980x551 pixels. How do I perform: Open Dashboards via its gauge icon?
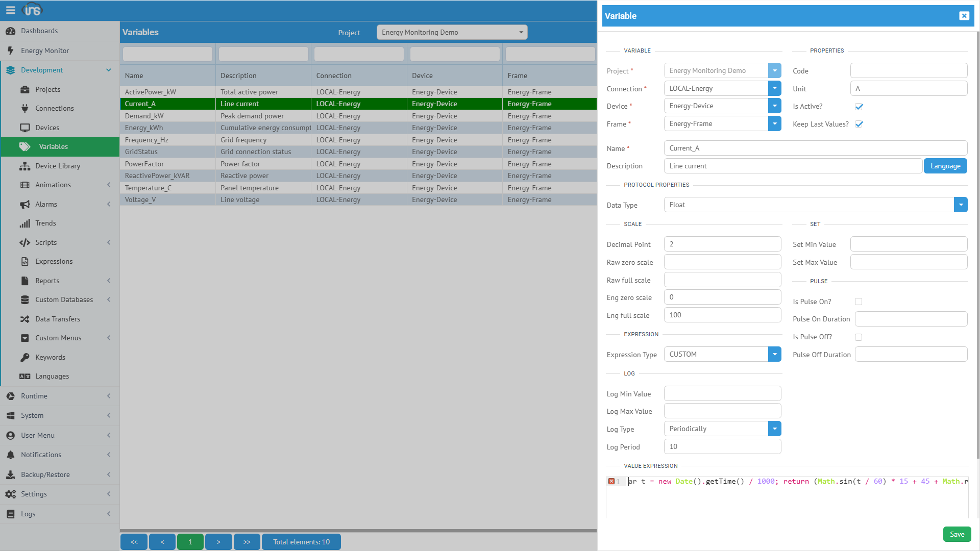[x=10, y=31]
